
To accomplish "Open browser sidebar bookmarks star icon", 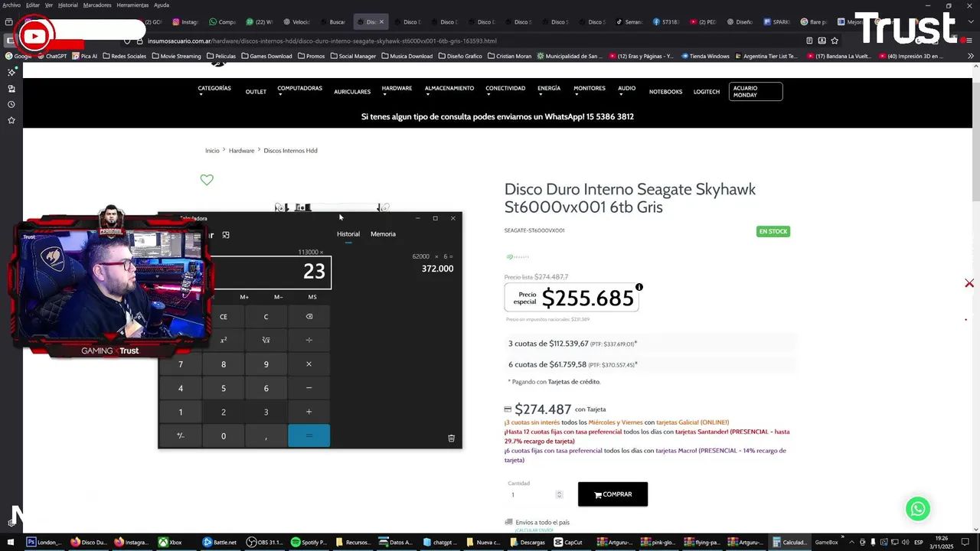I will 11,120.
